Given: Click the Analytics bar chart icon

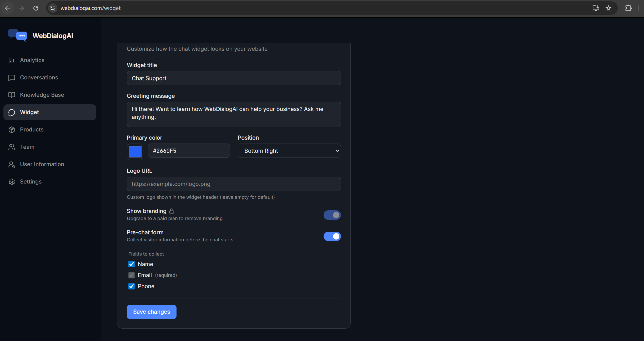Looking at the screenshot, I should click(x=12, y=60).
